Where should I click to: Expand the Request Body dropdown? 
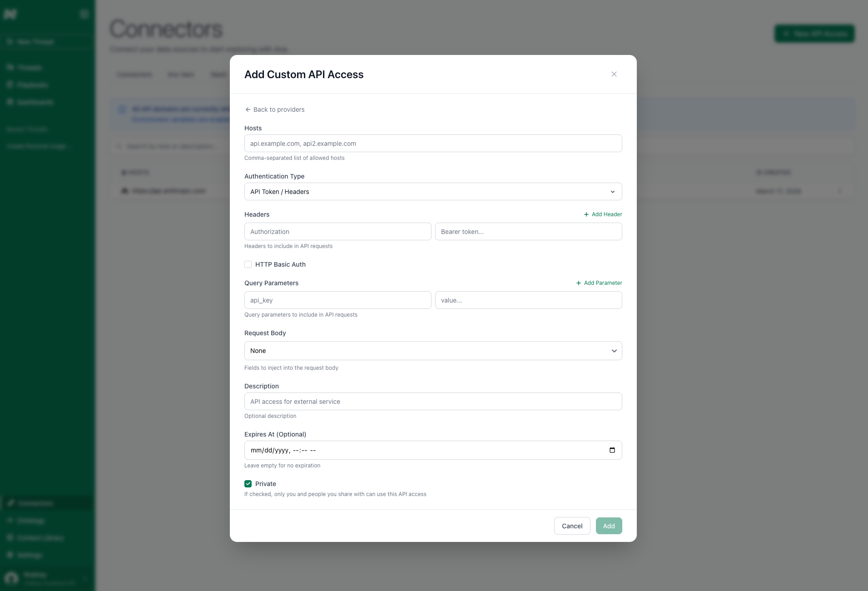click(x=432, y=350)
